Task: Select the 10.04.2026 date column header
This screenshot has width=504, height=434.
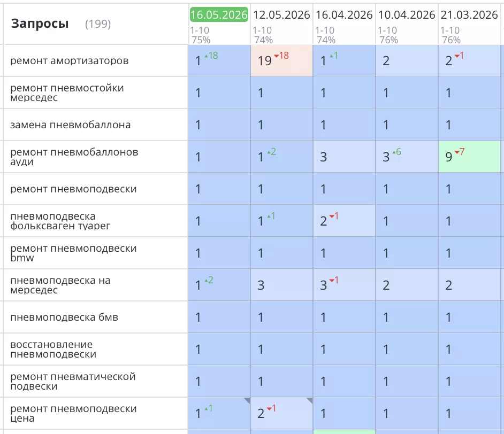Action: point(407,15)
